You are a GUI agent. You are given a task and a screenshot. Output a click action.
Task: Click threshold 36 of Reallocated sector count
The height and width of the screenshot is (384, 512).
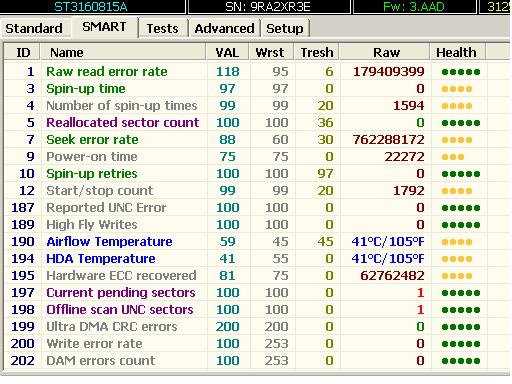(x=325, y=122)
